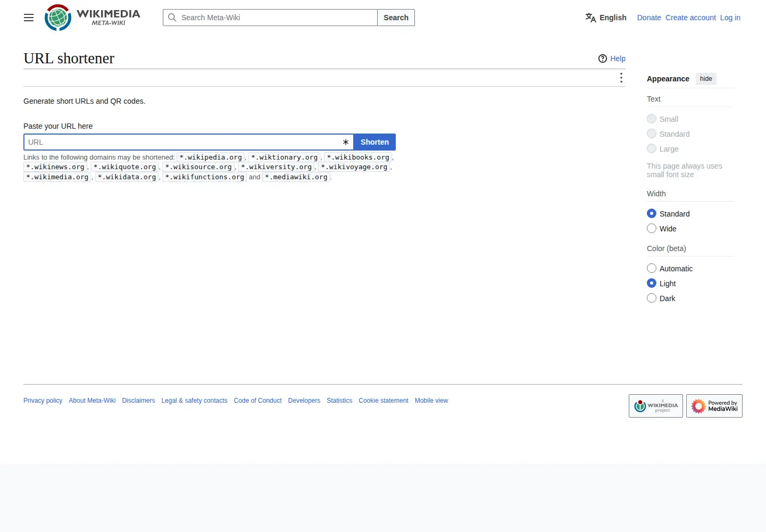Click the *.wikisource.org domain text
The width and height of the screenshot is (766, 532).
(198, 167)
